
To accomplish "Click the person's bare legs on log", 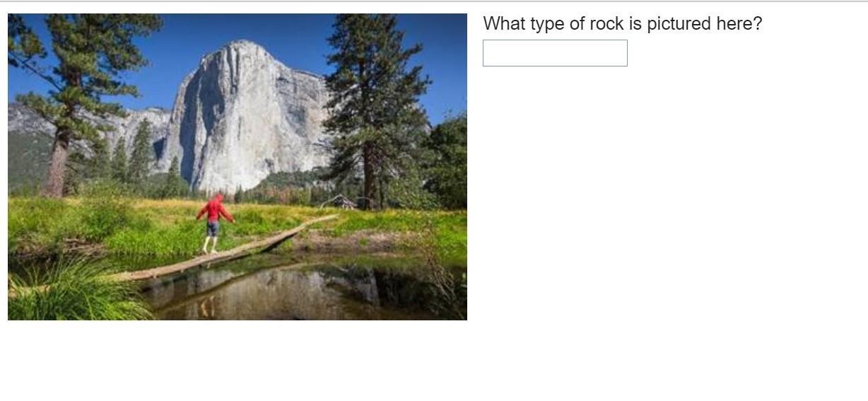I will 211,243.
